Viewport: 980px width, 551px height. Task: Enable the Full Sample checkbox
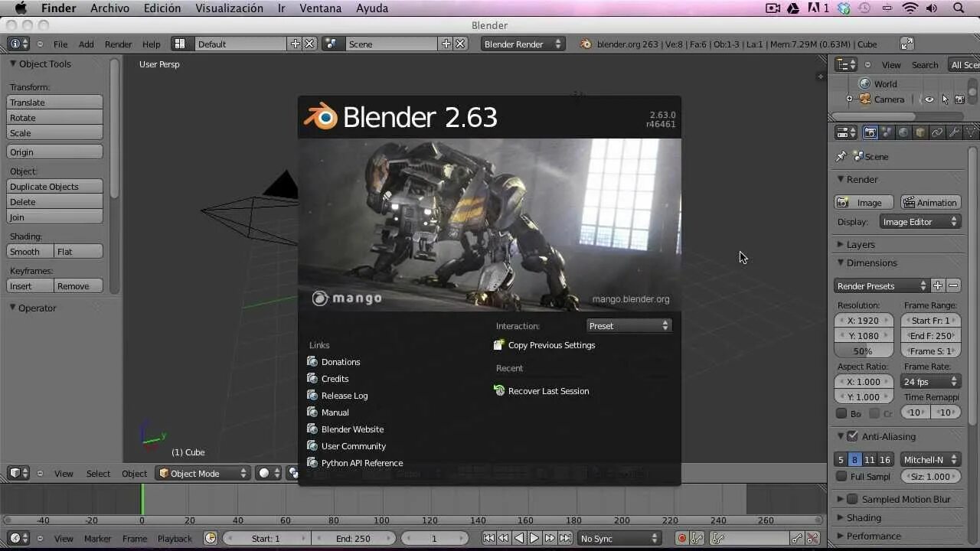tap(841, 477)
